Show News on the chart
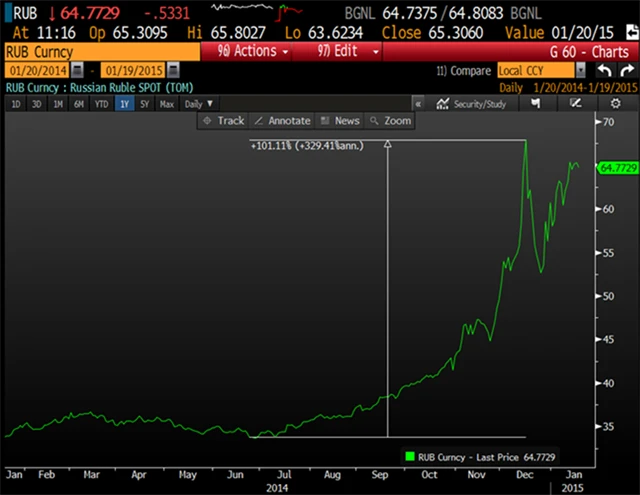 pos(340,120)
